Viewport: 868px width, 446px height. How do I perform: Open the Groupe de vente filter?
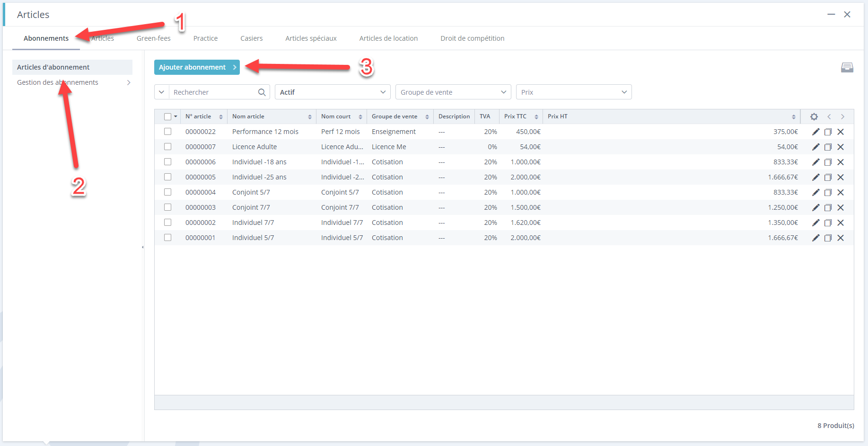click(453, 92)
